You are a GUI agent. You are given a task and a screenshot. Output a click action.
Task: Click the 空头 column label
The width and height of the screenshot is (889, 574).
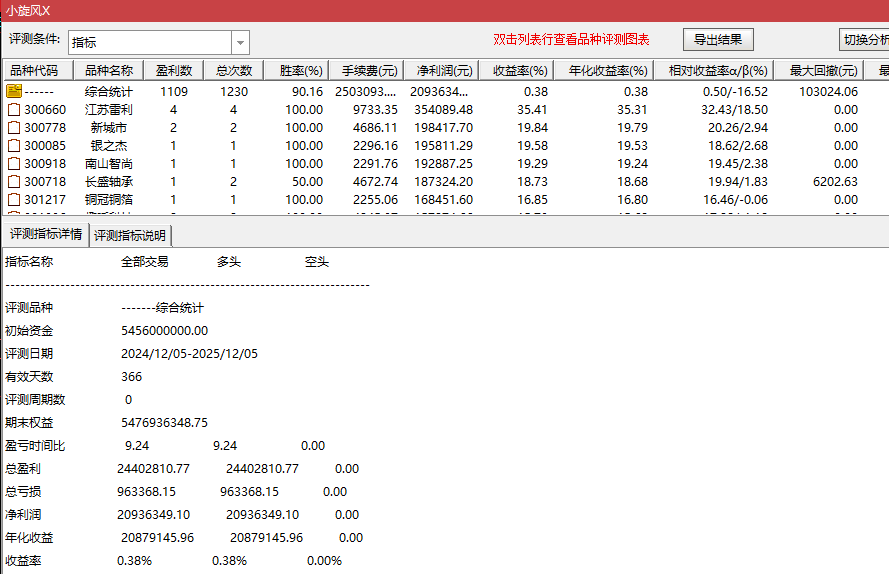tap(317, 262)
